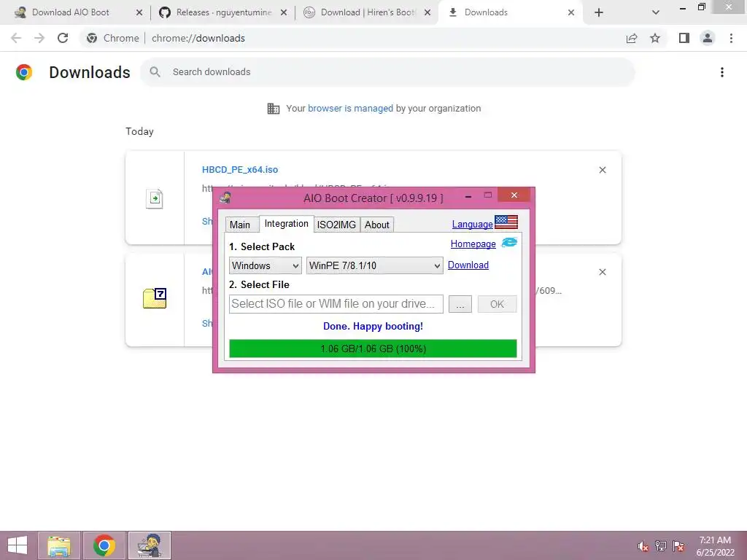Viewport: 747px width, 560px height.
Task: Remove the 7-Zip archive download entry
Action: (602, 272)
